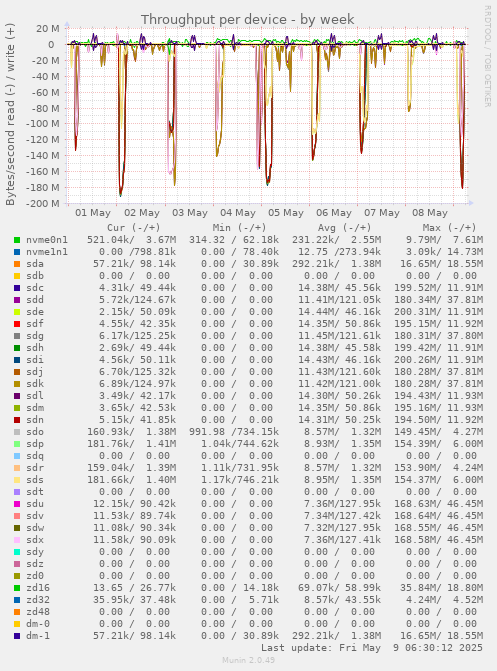Click the zd48 orange legend swatch
497x671 pixels.
pyautogui.click(x=17, y=612)
